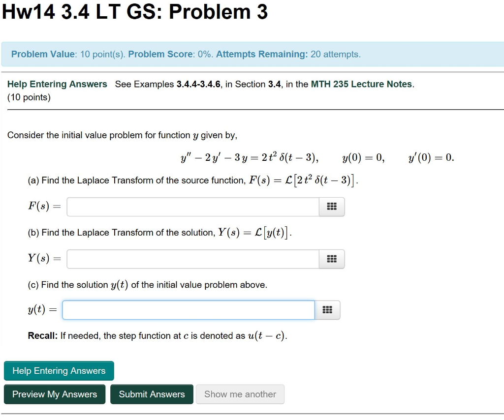Click inside the Y(s) answer field
The width and height of the screenshot is (504, 420).
tap(192, 259)
